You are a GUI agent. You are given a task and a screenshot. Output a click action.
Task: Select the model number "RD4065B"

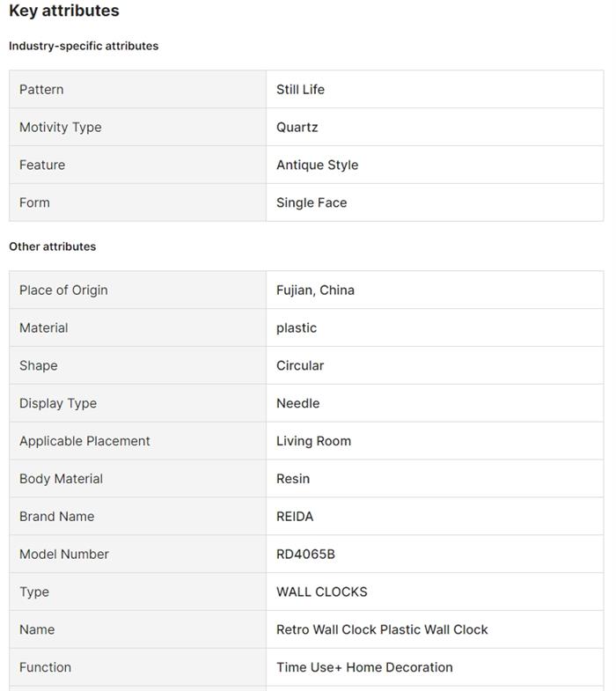pyautogui.click(x=305, y=555)
